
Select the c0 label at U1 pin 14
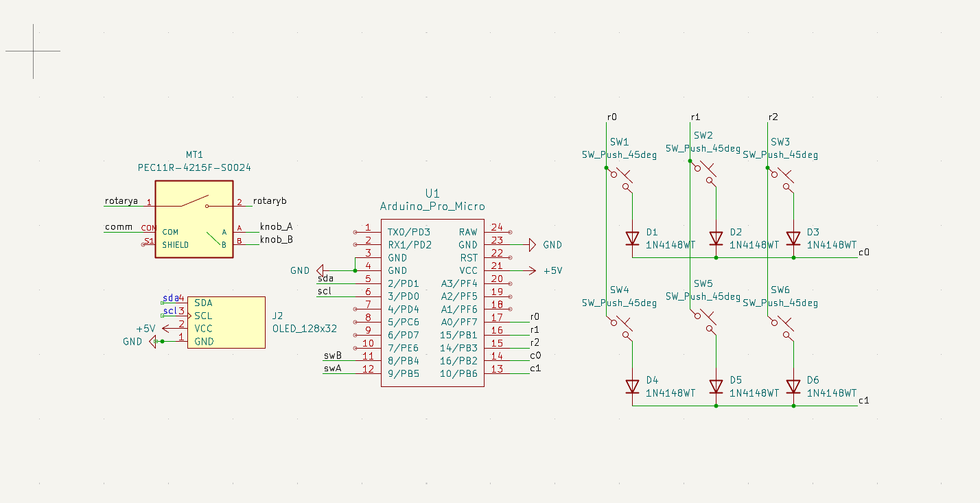[536, 355]
